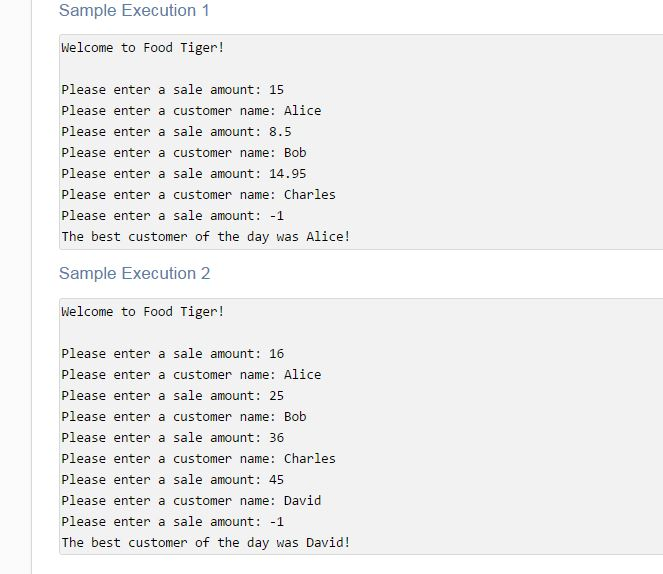Image resolution: width=663 pixels, height=574 pixels.
Task: Click the sale amount 45 line
Action: point(173,480)
